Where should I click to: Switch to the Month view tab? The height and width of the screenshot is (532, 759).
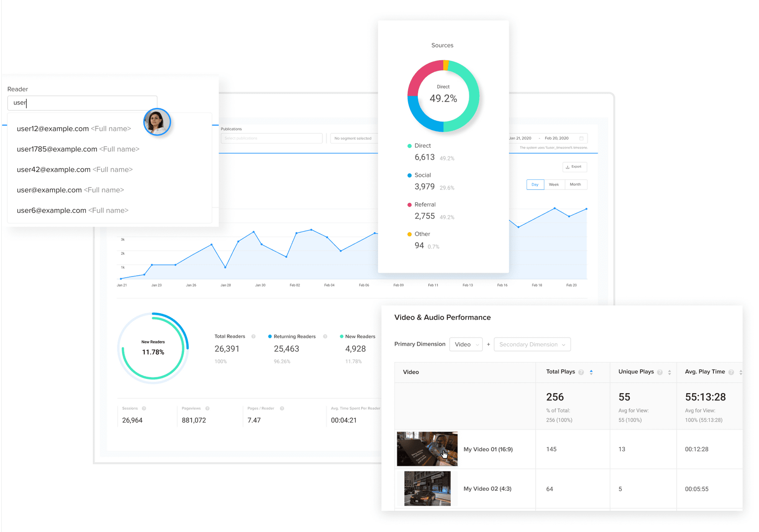click(576, 184)
